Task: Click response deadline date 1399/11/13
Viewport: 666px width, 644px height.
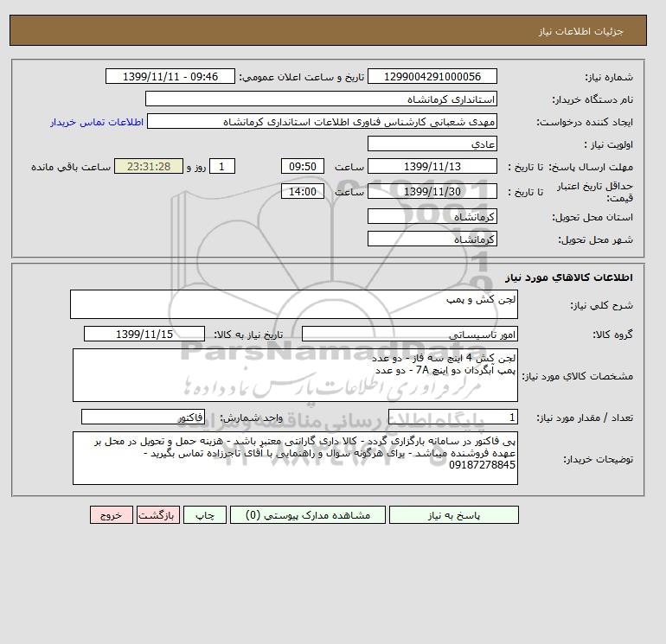Action: coord(432,167)
